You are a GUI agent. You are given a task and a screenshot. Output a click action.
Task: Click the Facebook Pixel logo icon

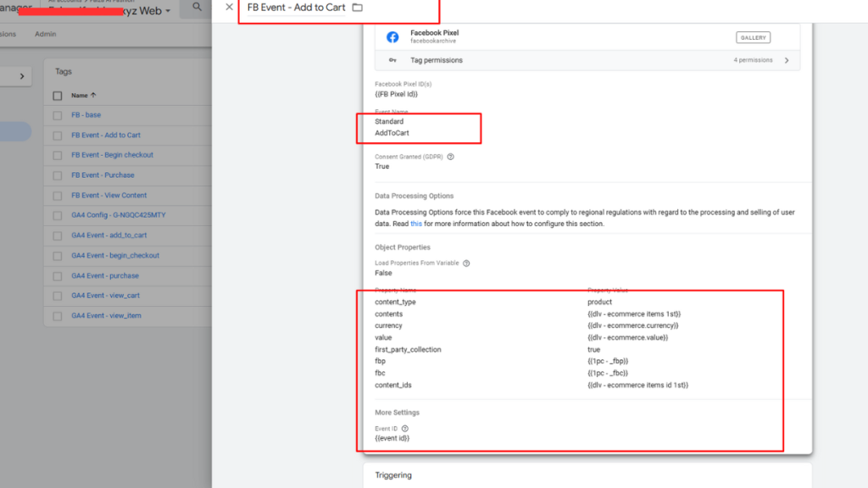(392, 37)
